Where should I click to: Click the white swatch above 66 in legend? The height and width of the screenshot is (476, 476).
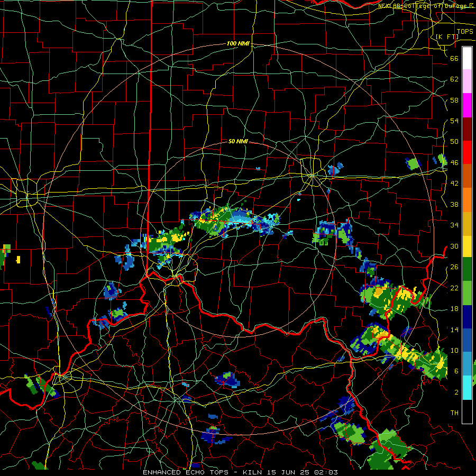pos(467,58)
